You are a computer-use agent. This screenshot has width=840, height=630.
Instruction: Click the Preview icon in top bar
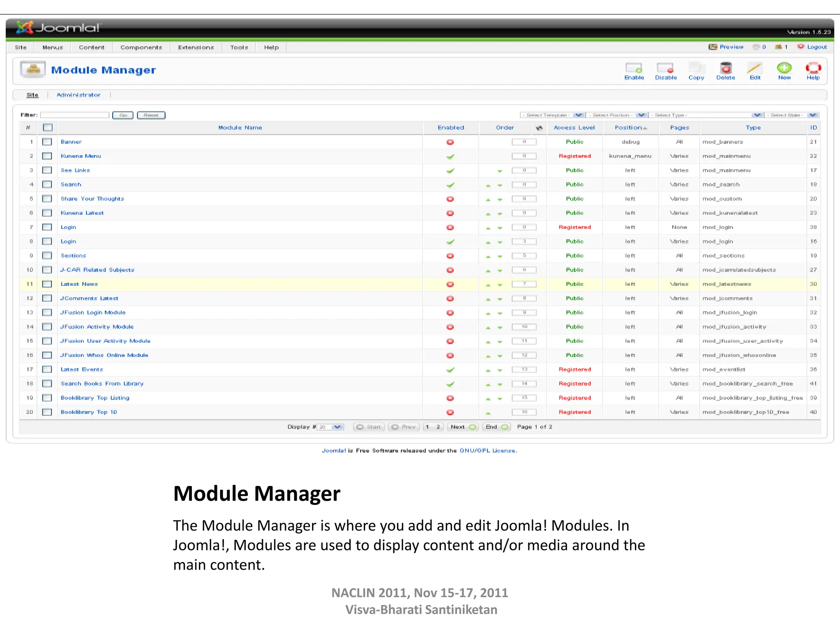pyautogui.click(x=713, y=47)
